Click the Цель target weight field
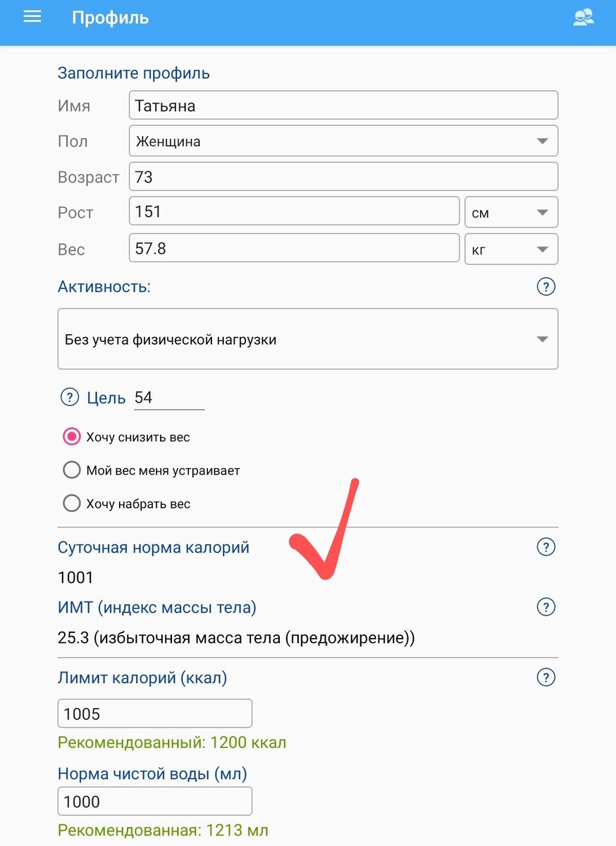The width and height of the screenshot is (616, 846). tap(168, 398)
